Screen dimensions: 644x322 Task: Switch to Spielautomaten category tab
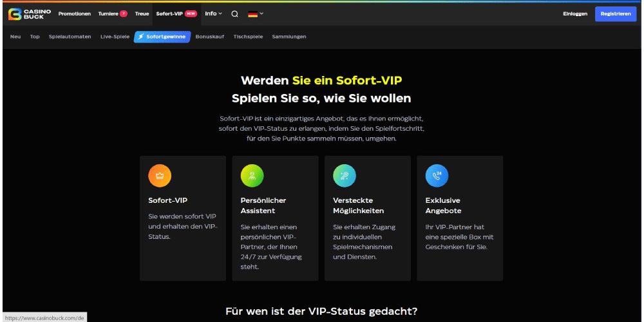70,37
